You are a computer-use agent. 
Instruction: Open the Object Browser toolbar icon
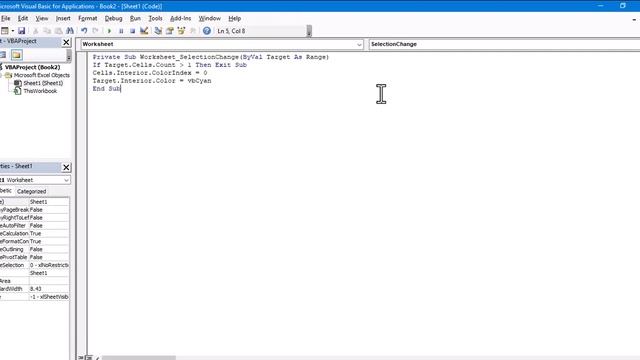181,31
